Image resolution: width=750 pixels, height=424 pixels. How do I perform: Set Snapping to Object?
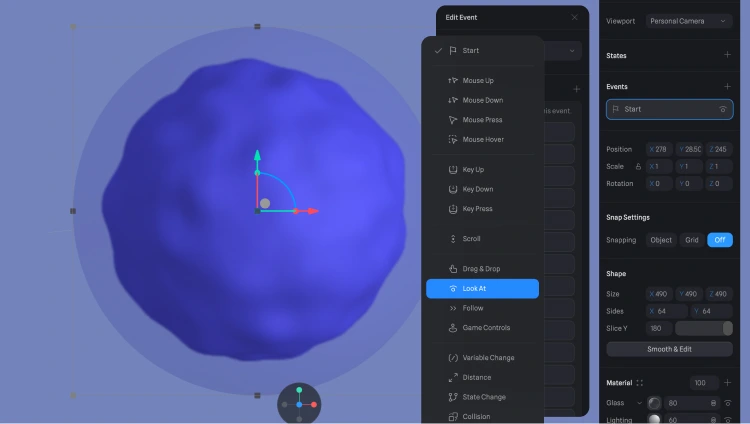pos(661,240)
